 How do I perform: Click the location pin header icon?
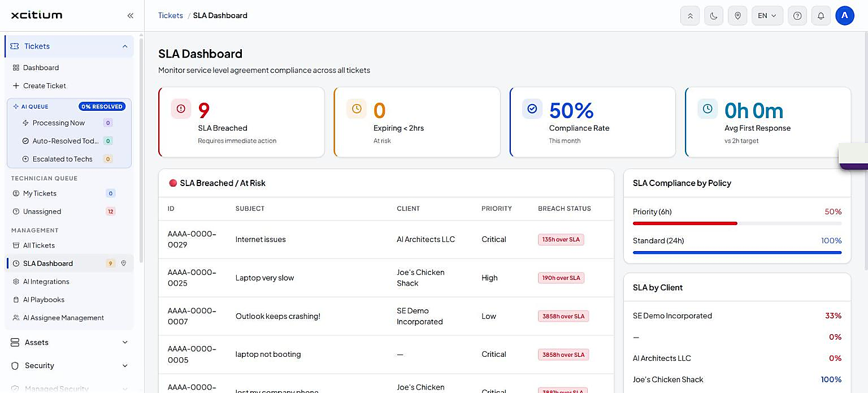pyautogui.click(x=737, y=16)
